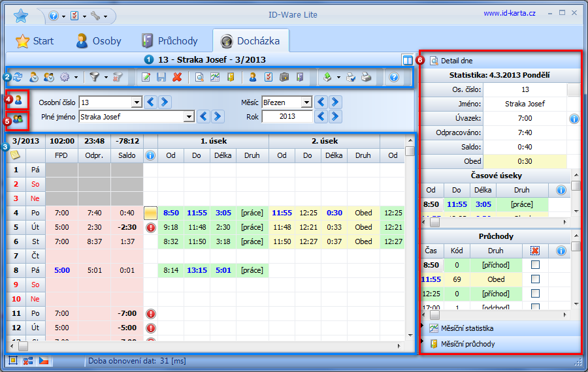This screenshot has height=372, width=588.
Task: Open the export dropdown arrow
Action: 338,78
